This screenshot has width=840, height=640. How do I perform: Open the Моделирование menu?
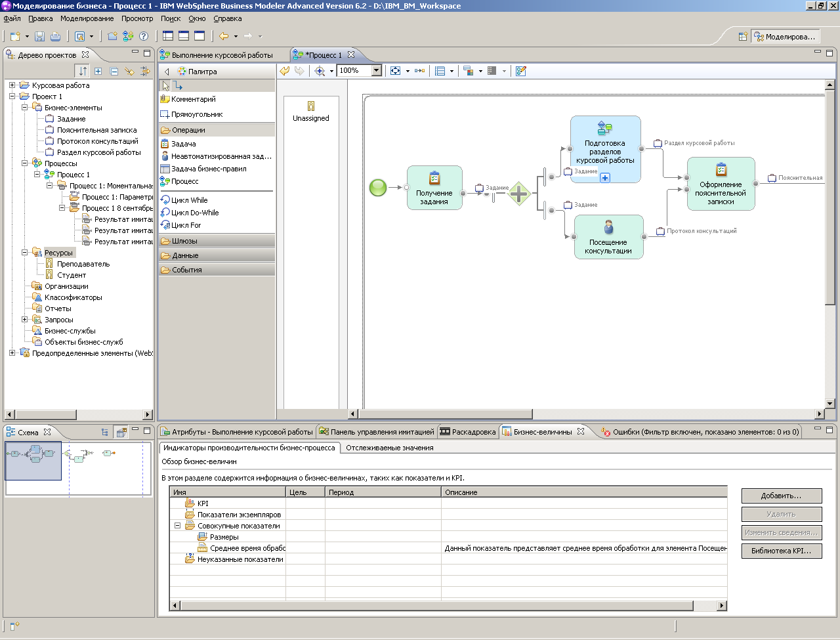point(87,18)
